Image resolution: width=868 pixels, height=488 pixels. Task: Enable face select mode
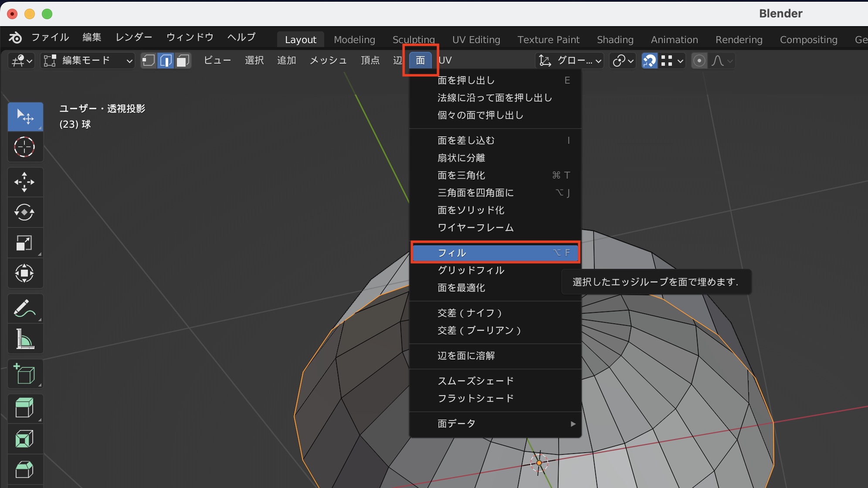(183, 61)
